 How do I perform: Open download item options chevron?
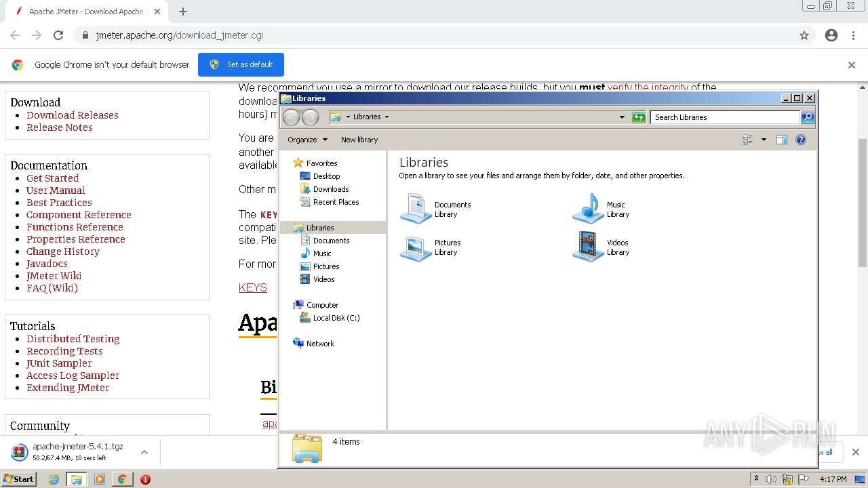[144, 452]
